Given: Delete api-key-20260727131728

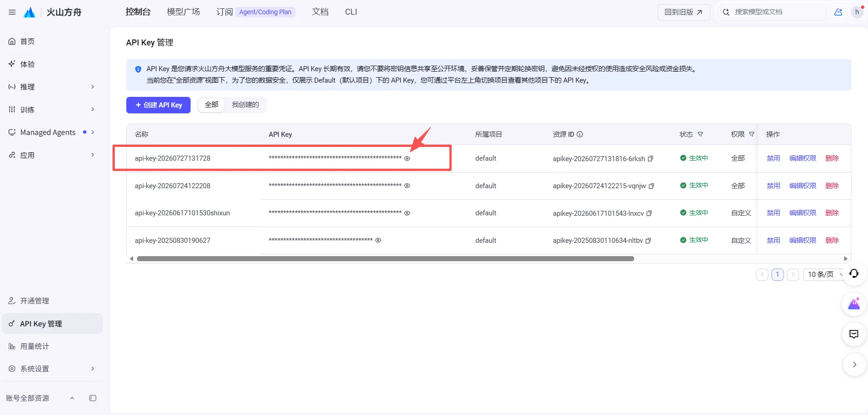Looking at the screenshot, I should 832,158.
